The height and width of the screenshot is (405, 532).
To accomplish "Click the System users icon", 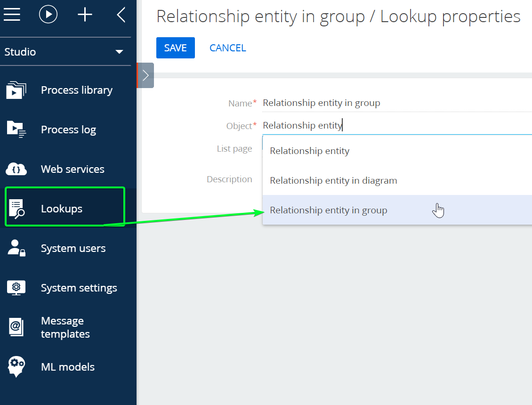I will pyautogui.click(x=16, y=248).
